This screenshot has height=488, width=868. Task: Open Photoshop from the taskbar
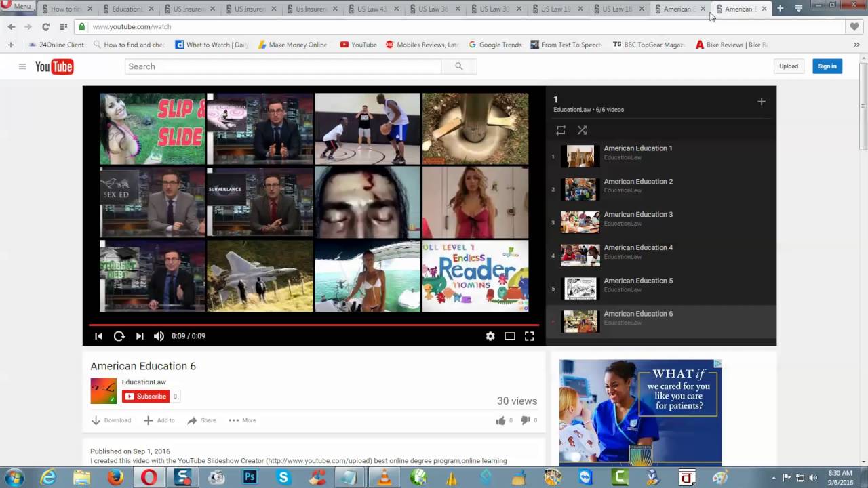click(250, 478)
